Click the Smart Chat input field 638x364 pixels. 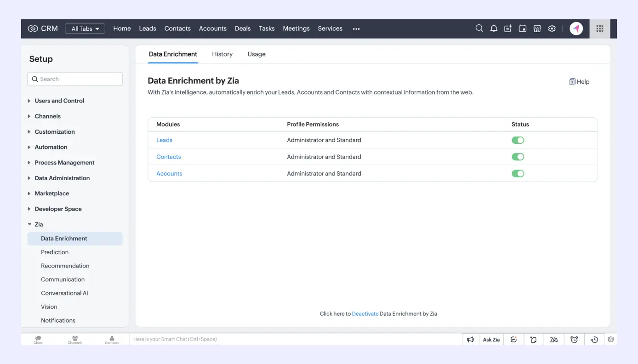point(296,339)
